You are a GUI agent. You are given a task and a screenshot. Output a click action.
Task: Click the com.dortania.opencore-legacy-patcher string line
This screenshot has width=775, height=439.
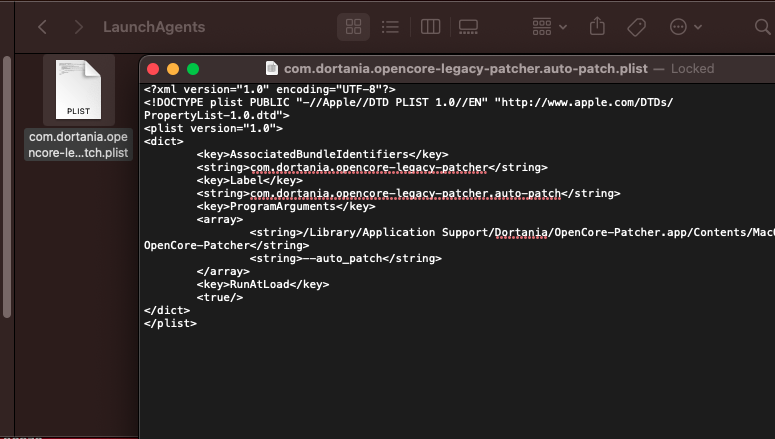point(372,167)
